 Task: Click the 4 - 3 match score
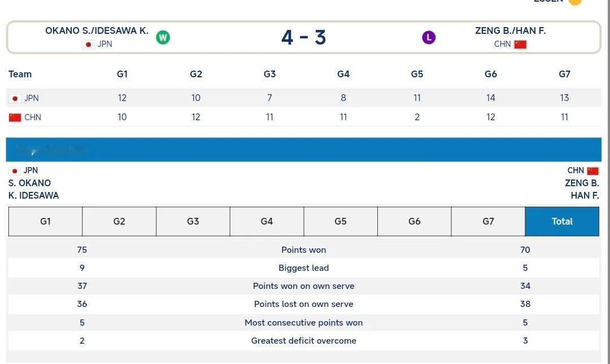[x=303, y=37]
